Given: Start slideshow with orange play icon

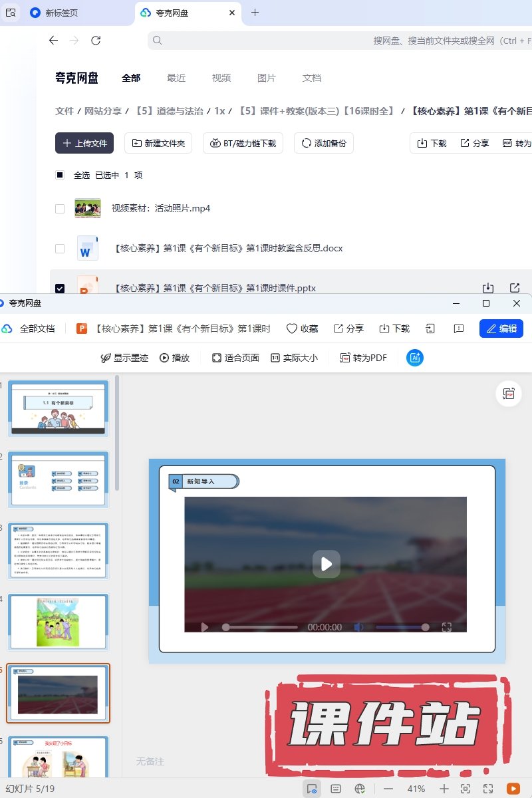Looking at the screenshot, I should [x=513, y=789].
